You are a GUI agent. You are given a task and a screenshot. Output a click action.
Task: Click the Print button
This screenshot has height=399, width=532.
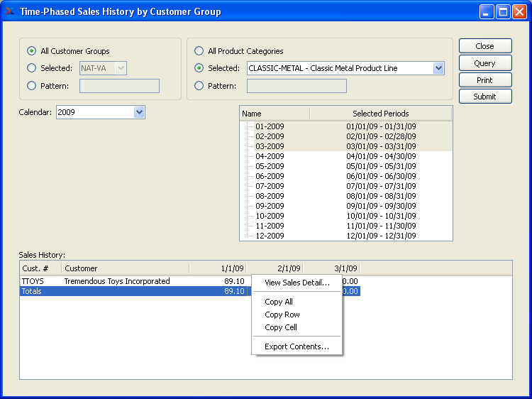(x=484, y=80)
